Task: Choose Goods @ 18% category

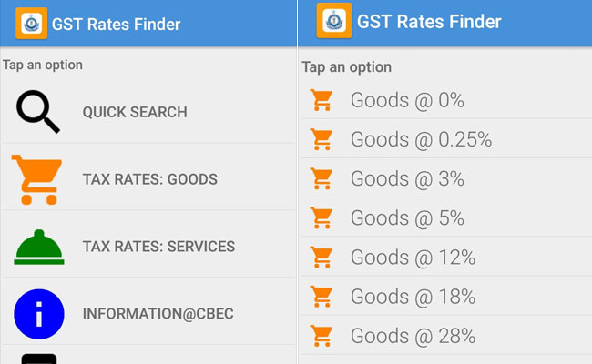Action: tap(413, 297)
